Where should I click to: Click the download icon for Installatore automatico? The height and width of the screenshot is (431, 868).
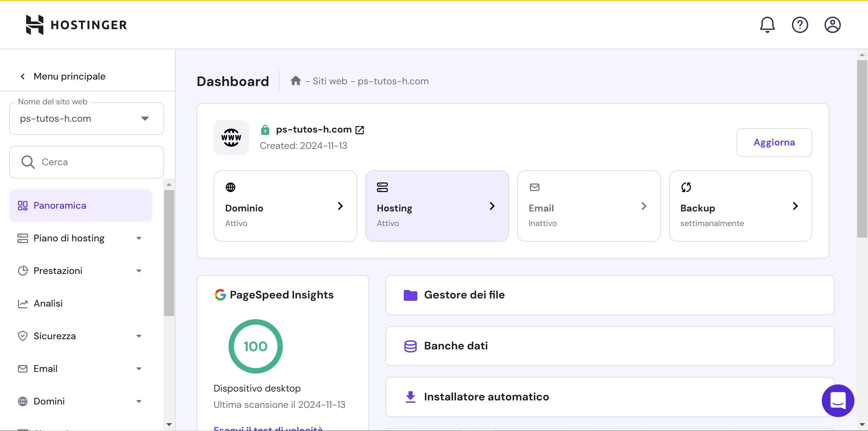pos(411,397)
